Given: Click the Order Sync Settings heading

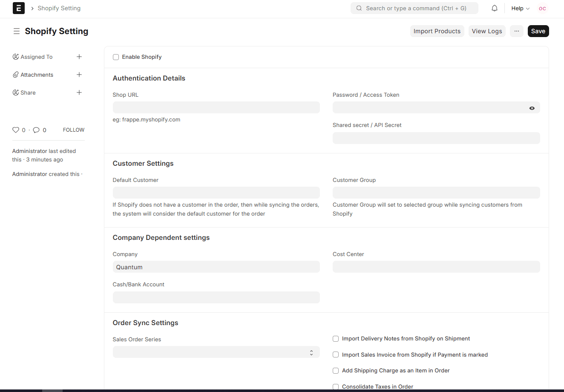Looking at the screenshot, I should [x=146, y=323].
